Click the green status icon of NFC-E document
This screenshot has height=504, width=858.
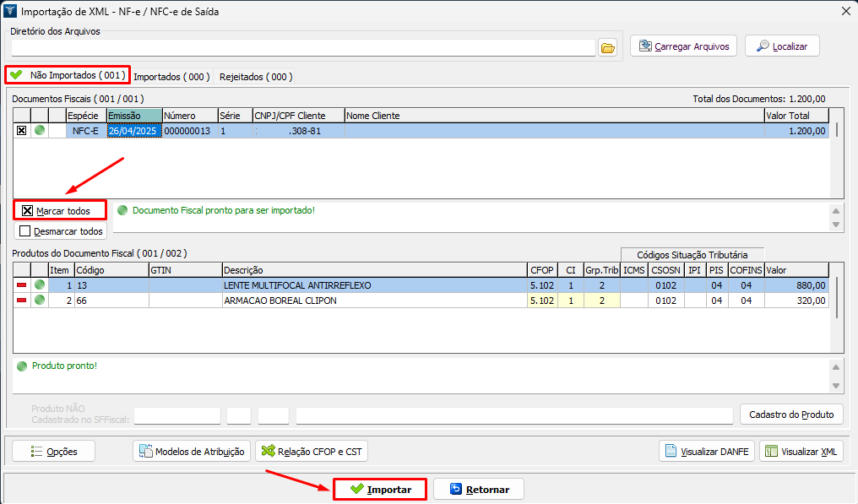[x=39, y=131]
